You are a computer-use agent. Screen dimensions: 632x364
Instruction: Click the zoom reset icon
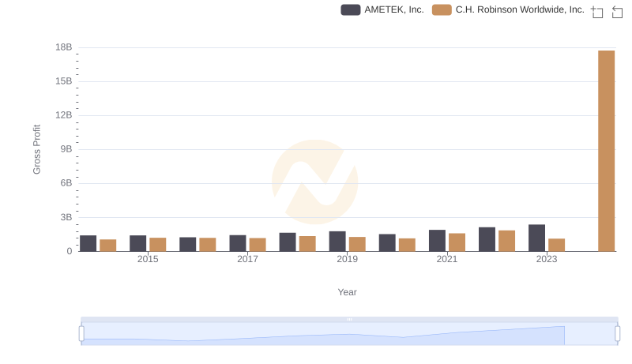(617, 12)
